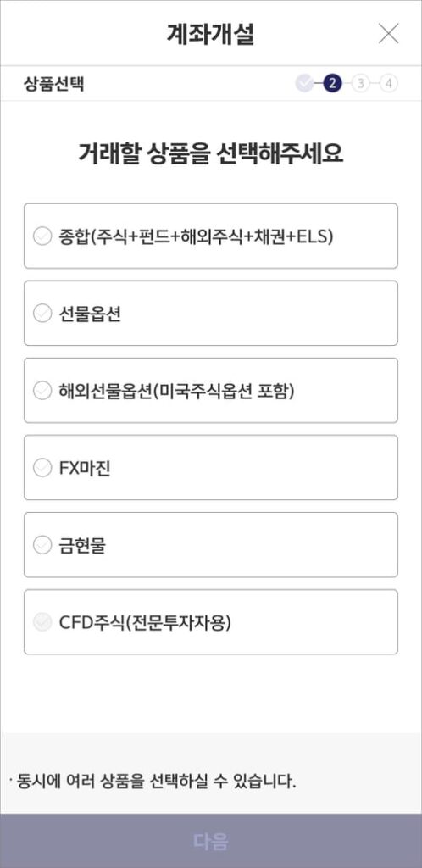Screen dimensions: 422x868
Task: Tick the check circle beside 종합 option
Action: click(x=42, y=236)
